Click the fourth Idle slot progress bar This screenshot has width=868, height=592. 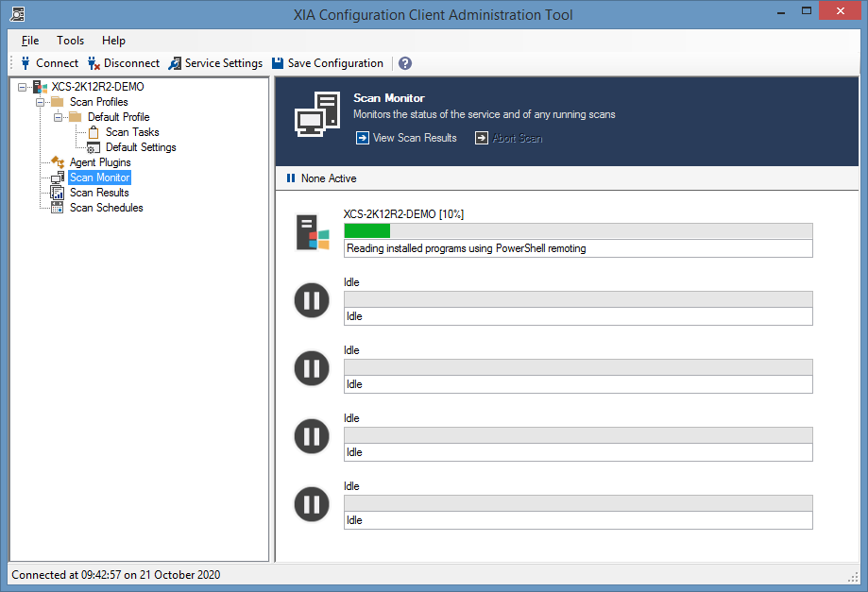(x=578, y=503)
